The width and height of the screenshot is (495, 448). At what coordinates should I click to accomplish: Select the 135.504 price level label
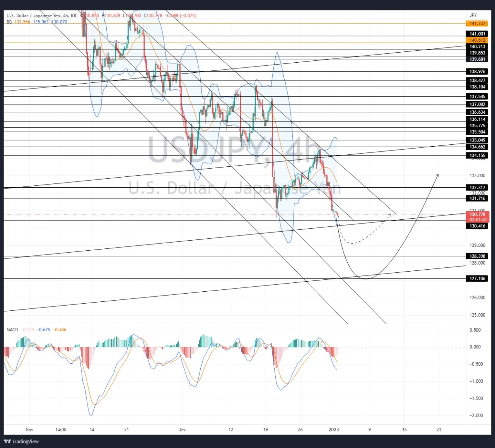tap(477, 132)
